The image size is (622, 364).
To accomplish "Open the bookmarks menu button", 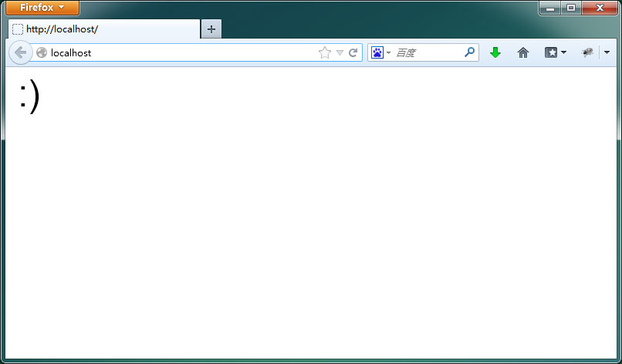I will pos(556,52).
